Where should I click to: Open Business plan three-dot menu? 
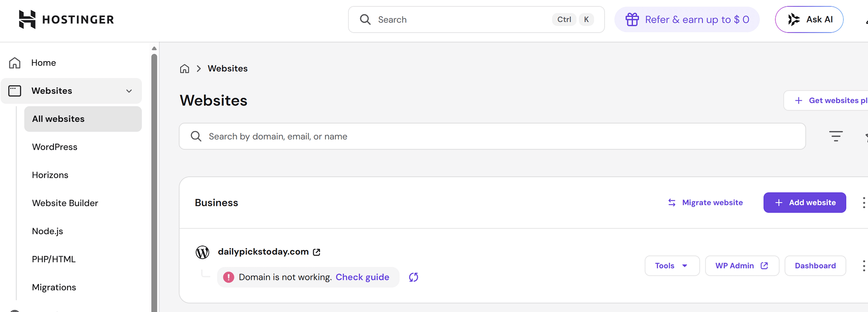(x=863, y=203)
